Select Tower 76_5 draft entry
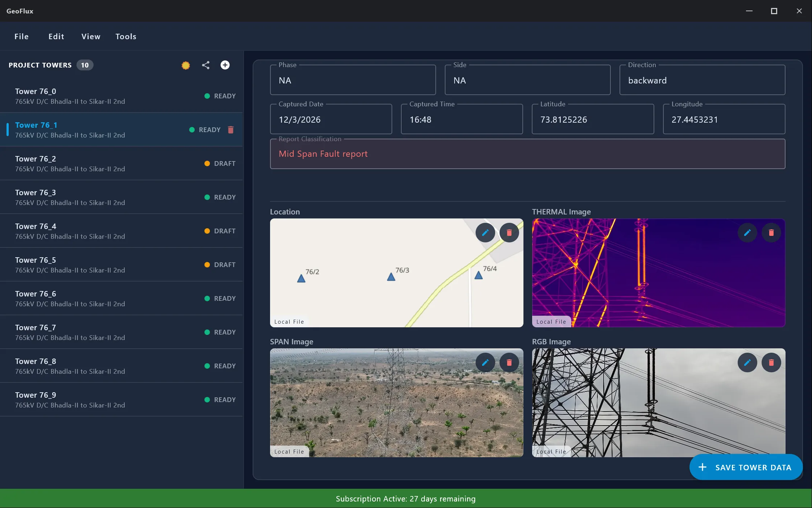This screenshot has width=812, height=508. click(x=121, y=265)
